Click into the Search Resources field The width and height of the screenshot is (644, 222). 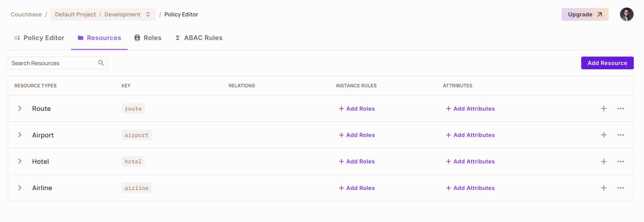(58, 63)
